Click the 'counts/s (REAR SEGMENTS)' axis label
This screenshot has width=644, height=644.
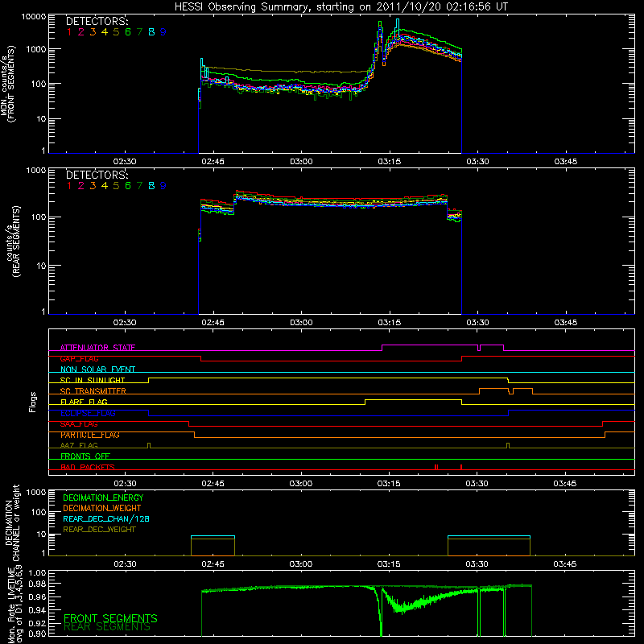[x=13, y=242]
